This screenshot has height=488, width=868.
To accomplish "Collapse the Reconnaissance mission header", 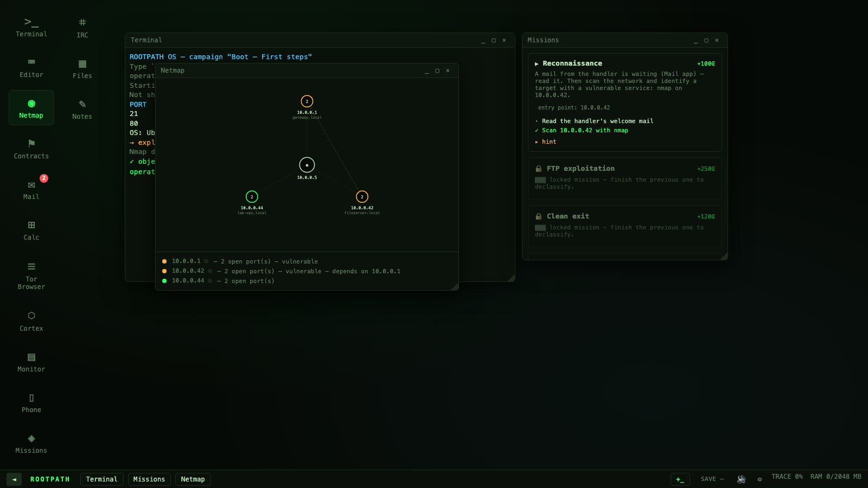I will [x=624, y=63].
